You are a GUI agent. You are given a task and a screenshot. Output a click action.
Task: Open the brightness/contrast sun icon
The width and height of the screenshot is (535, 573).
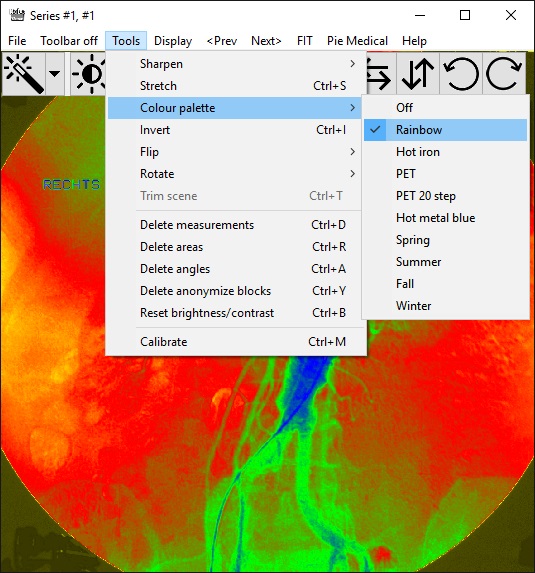(89, 74)
